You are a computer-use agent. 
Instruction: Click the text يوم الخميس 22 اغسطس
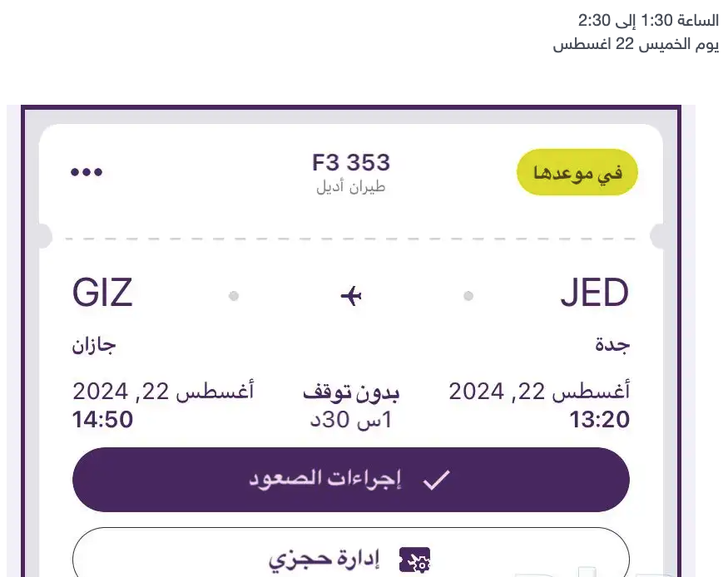click(x=636, y=44)
